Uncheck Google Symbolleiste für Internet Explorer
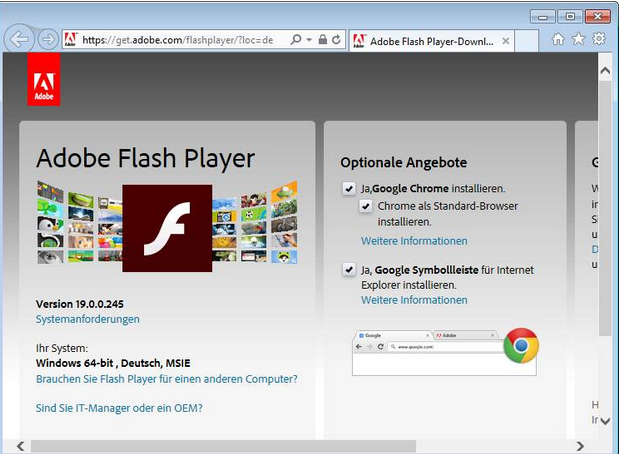The image size is (624, 454). (x=349, y=270)
